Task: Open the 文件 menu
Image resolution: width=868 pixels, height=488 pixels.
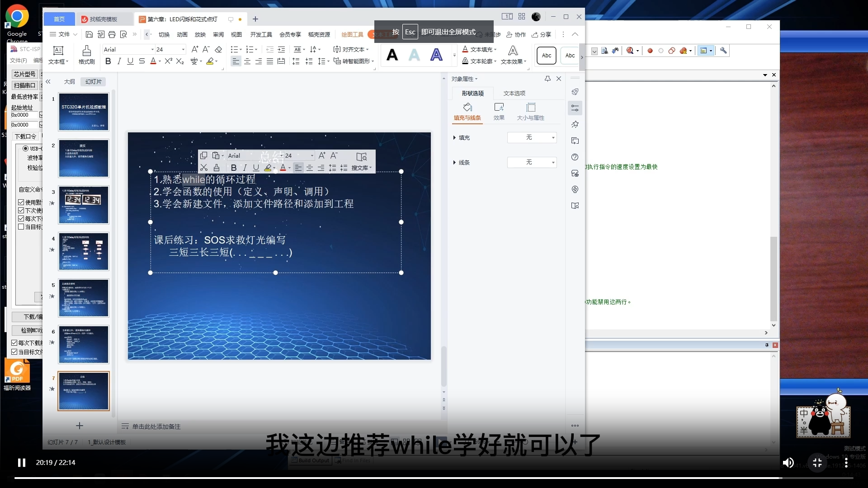Action: (63, 34)
